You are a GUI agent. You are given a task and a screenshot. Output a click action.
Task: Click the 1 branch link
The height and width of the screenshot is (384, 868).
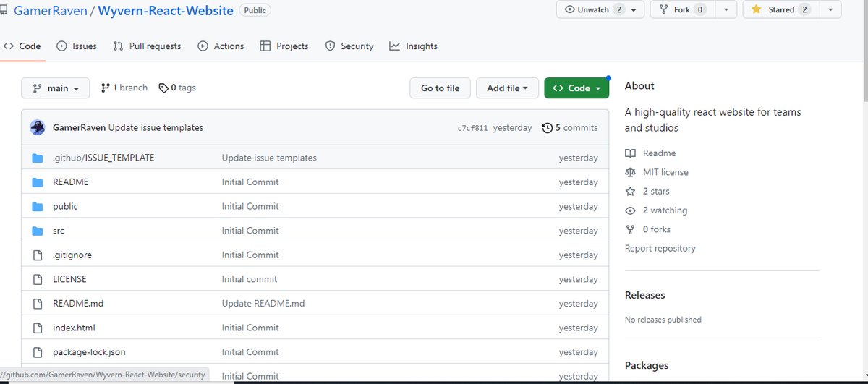(x=124, y=88)
